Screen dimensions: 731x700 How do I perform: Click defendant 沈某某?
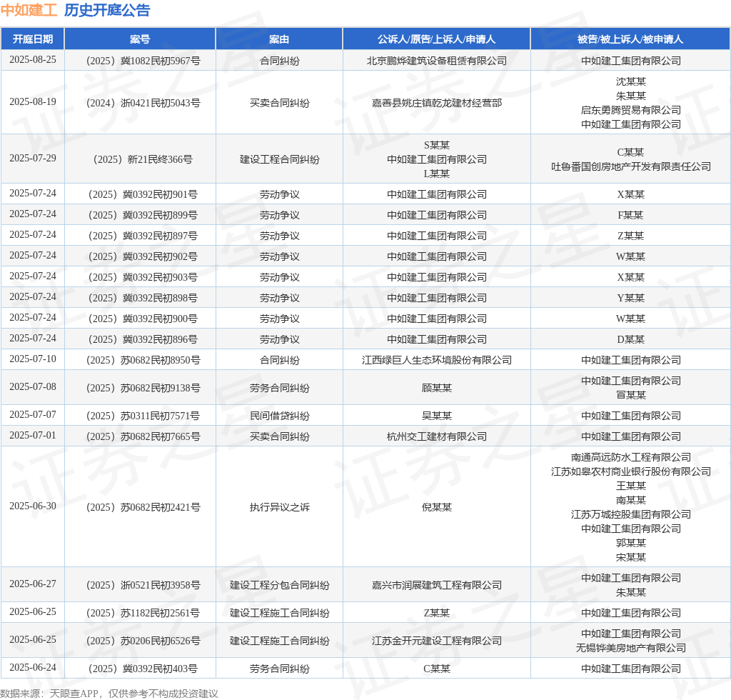tap(630, 81)
